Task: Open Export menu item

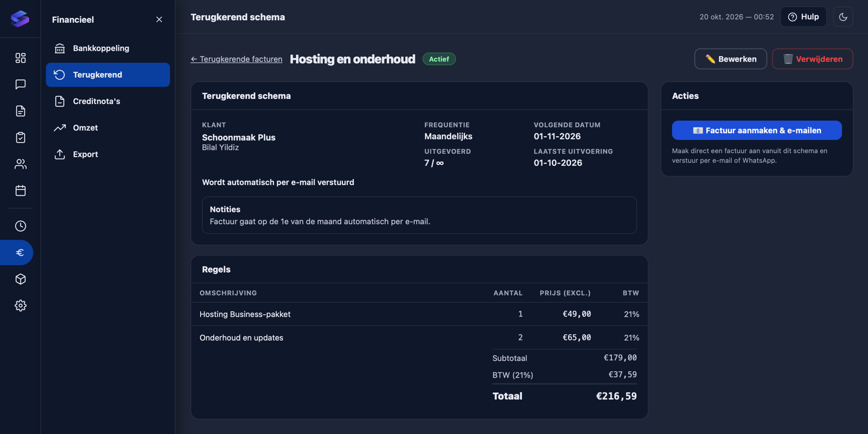Action: click(108, 155)
